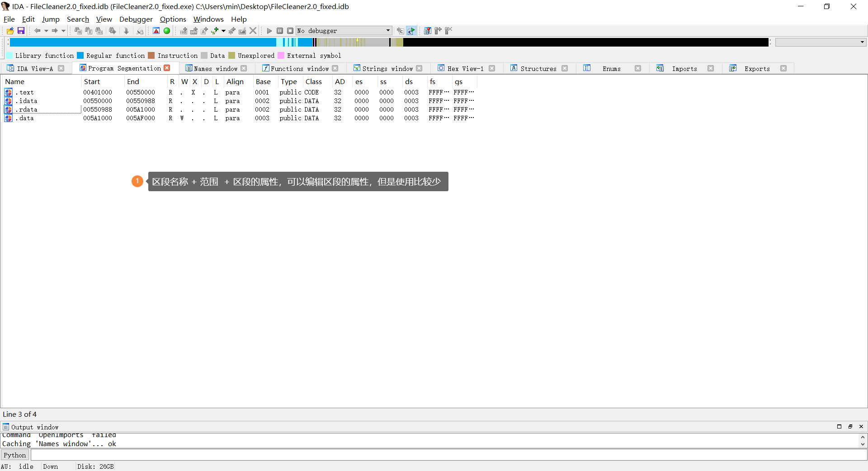
Task: Save the database with the floppy icon
Action: tap(21, 31)
